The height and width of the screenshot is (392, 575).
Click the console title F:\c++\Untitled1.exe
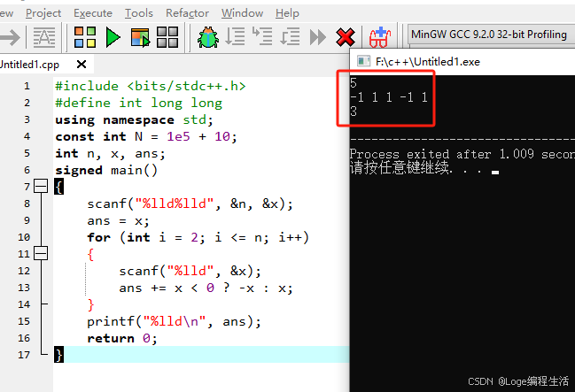pyautogui.click(x=428, y=62)
